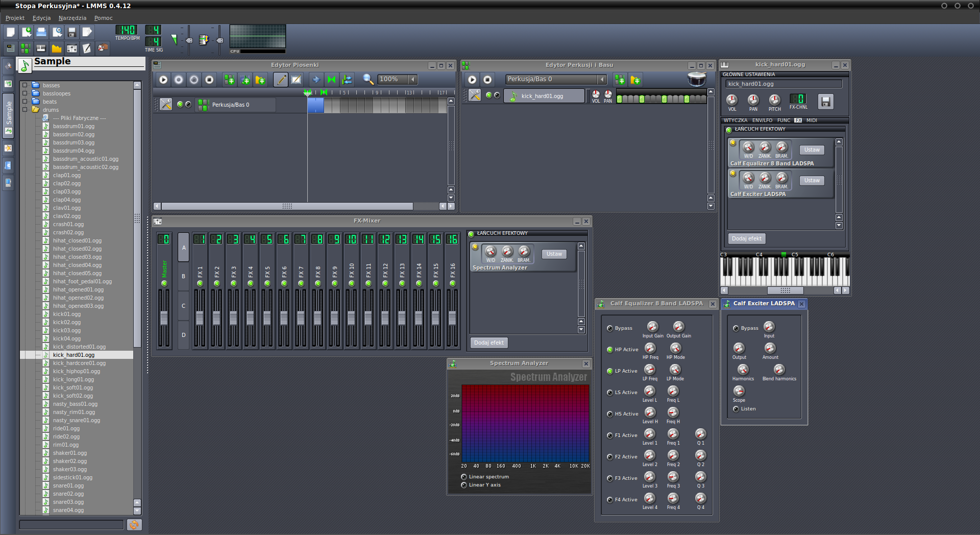Toggle HP Active in Calf Equalizer
Image resolution: width=980 pixels, height=535 pixels.
610,350
